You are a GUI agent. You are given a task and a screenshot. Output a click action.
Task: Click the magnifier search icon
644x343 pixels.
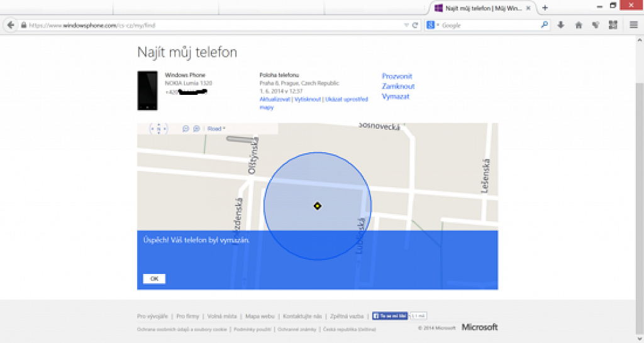[544, 25]
